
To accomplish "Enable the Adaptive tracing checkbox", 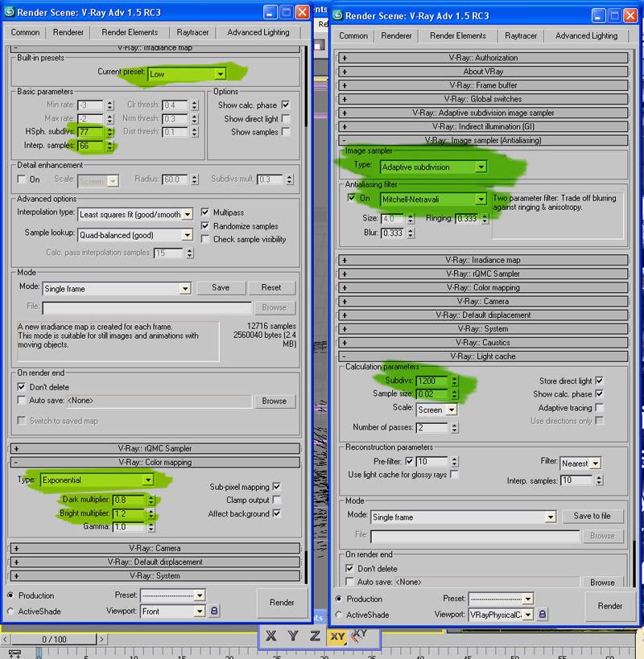I will [x=600, y=408].
